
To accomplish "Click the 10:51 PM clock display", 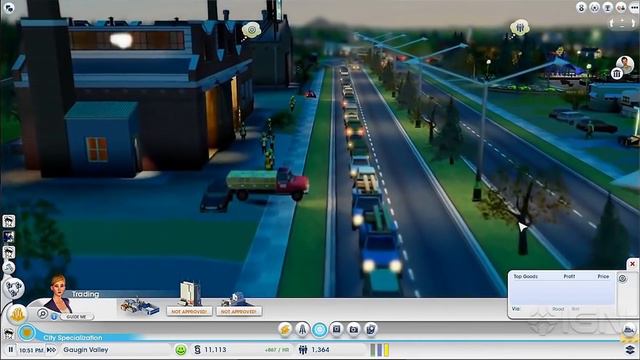I will click(x=31, y=350).
